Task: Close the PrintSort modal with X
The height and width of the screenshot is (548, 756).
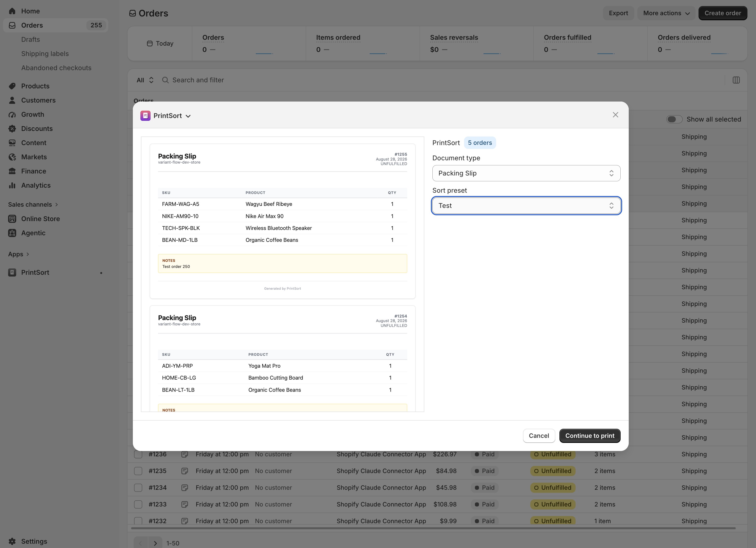Action: point(615,115)
